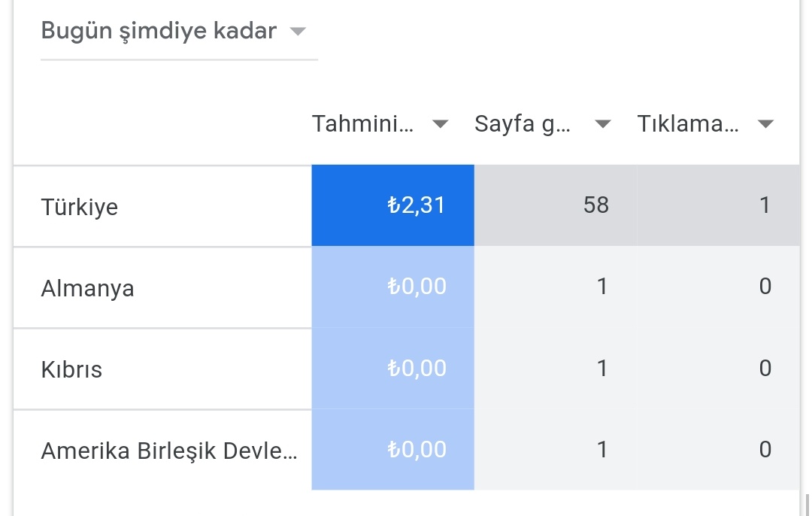Screen dimensions: 812x516
Task: Click the scrollbar at the right edge
Action: (x=807, y=505)
